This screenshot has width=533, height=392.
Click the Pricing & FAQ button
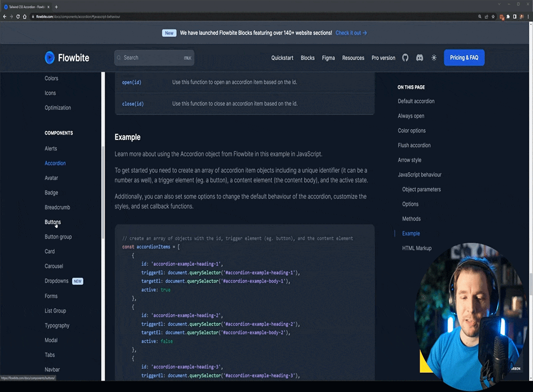coord(464,58)
